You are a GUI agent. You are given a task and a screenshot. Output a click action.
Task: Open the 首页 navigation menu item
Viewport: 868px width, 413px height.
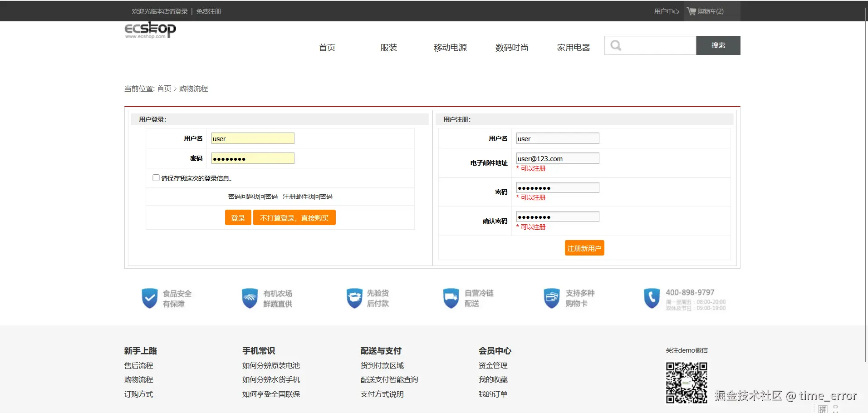[x=327, y=48]
